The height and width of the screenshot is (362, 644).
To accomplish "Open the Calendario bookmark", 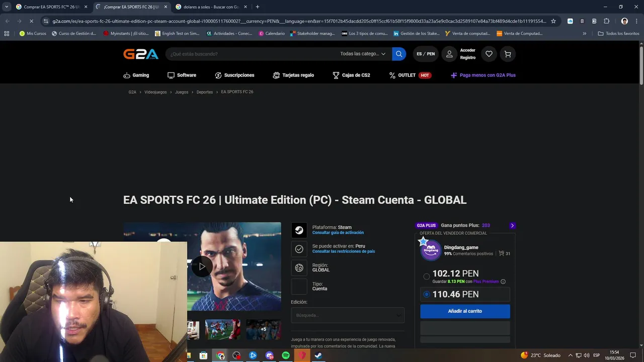I will (272, 34).
